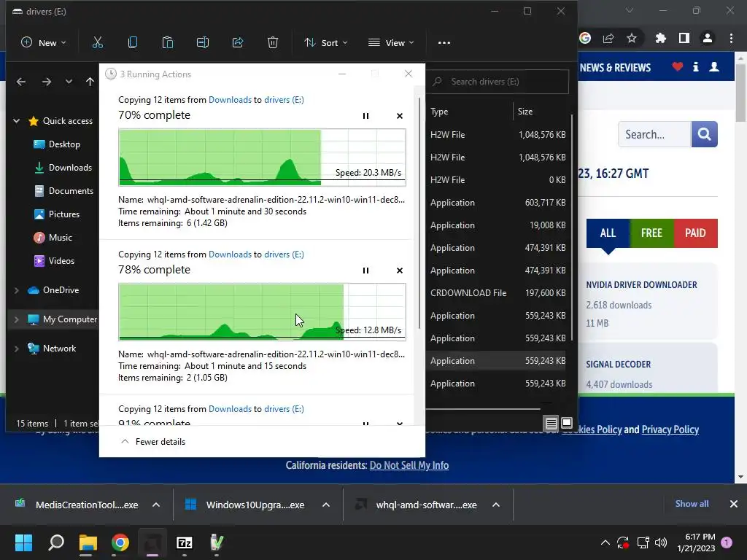The width and height of the screenshot is (747, 560).
Task: Toggle the browser side panel icon
Action: (684, 38)
